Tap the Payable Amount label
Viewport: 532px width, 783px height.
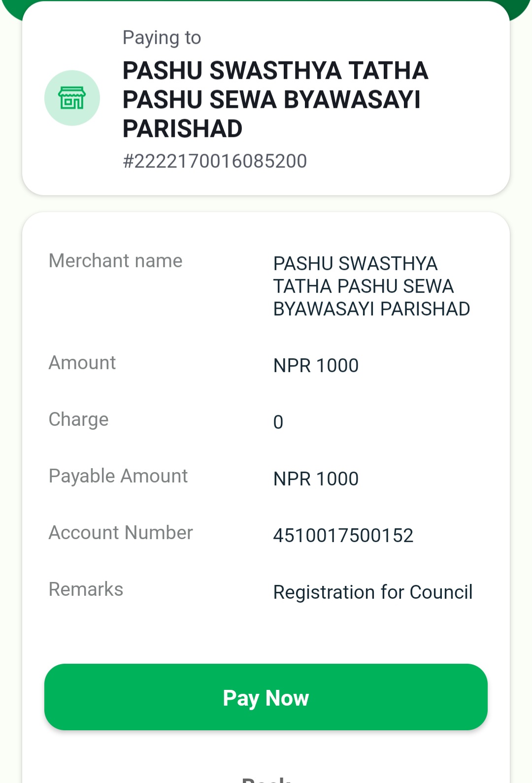(118, 477)
